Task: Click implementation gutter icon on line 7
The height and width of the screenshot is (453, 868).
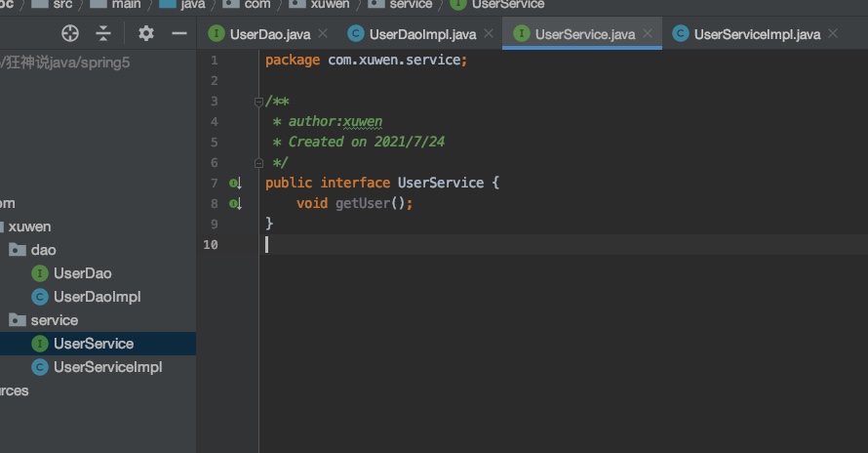Action: coord(235,183)
